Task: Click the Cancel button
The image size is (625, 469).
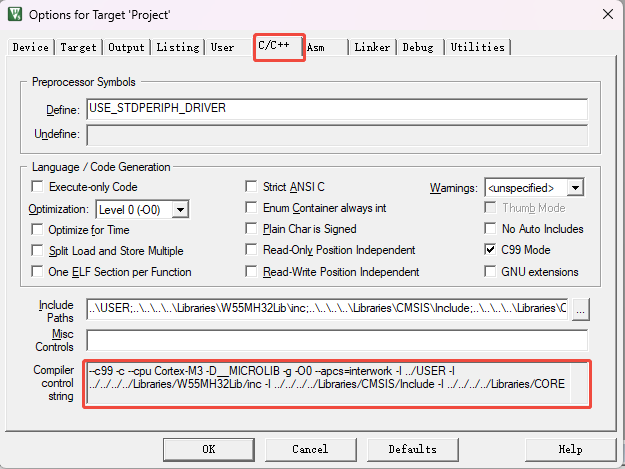Action: [x=310, y=449]
